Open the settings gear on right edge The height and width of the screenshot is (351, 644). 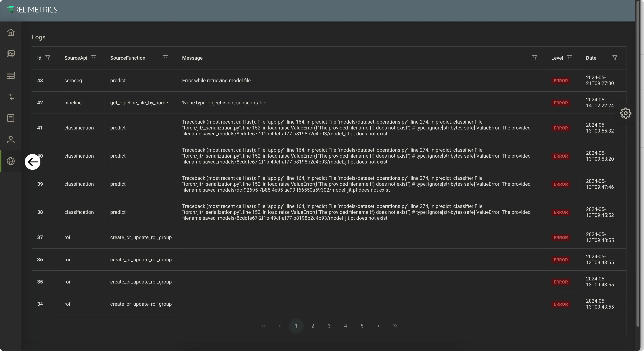(x=626, y=113)
